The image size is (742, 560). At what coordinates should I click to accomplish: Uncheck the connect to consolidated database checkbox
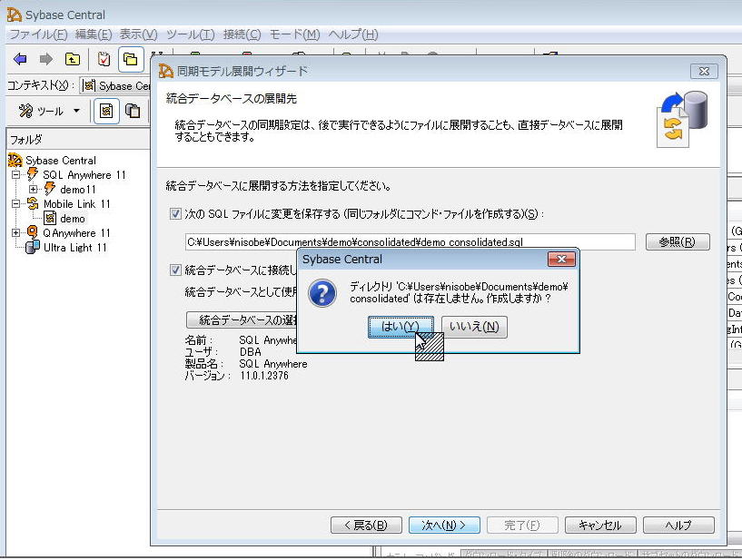point(175,270)
